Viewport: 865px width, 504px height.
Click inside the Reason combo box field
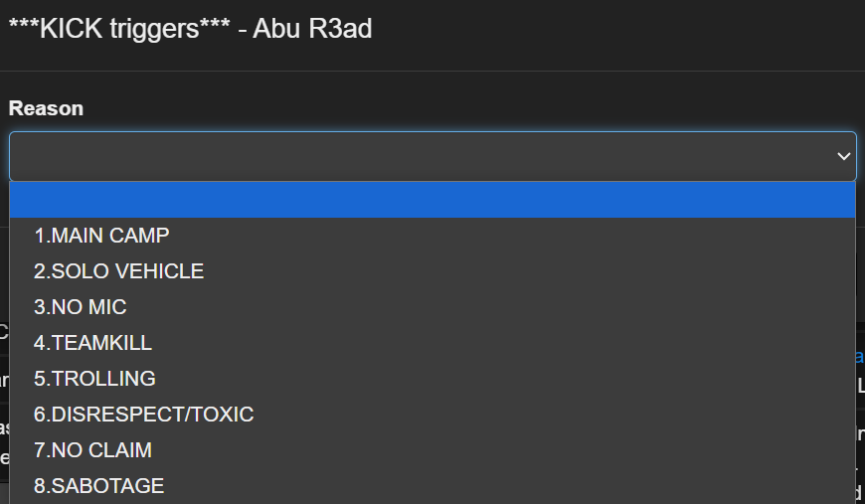click(432, 156)
